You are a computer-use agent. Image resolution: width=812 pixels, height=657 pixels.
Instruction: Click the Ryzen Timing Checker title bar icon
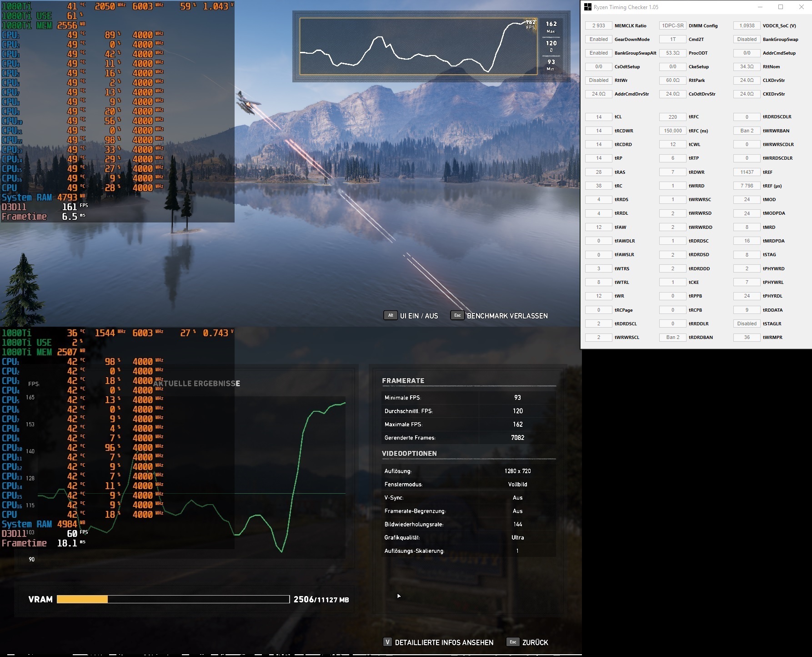pyautogui.click(x=588, y=7)
